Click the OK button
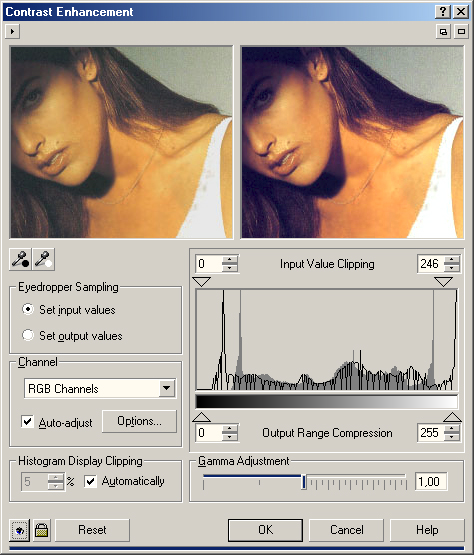The height and width of the screenshot is (555, 474). 265,530
